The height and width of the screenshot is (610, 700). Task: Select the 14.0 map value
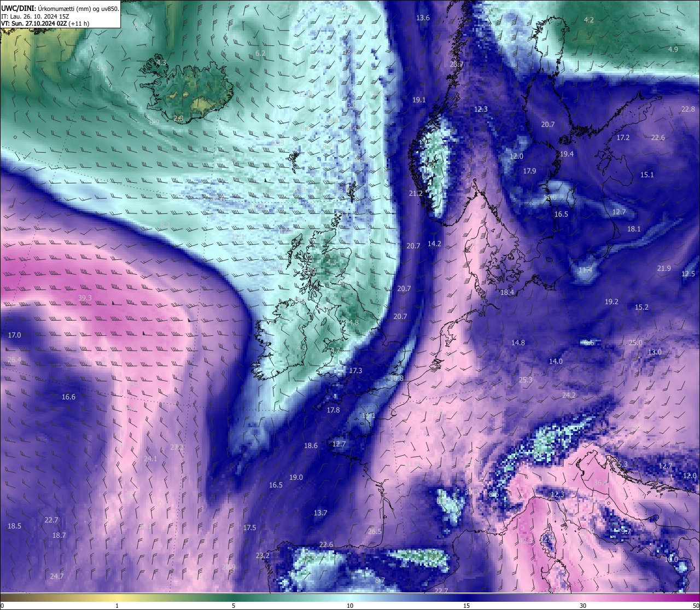pos(556,362)
